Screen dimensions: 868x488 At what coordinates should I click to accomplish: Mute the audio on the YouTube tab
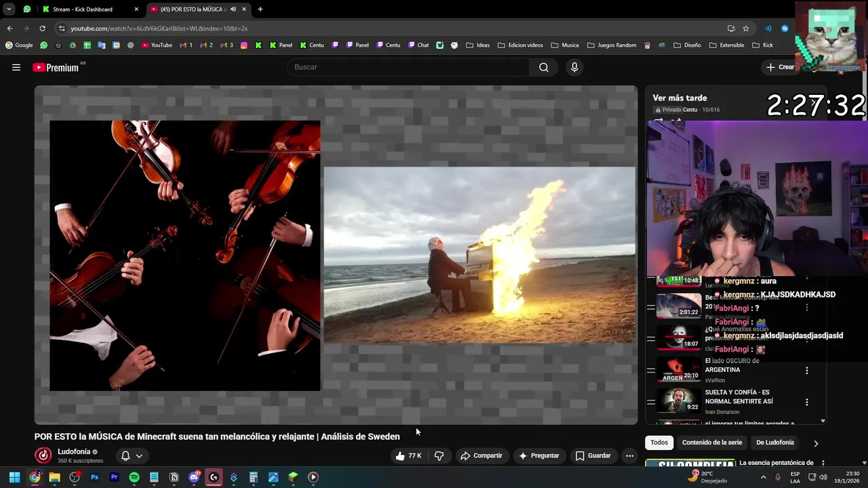[233, 9]
